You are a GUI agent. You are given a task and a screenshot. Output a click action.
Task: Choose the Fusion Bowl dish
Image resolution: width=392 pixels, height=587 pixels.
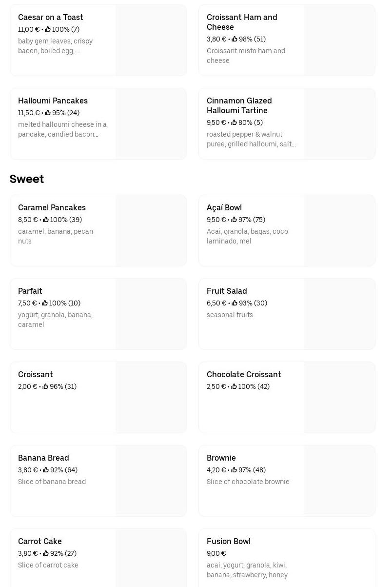[x=229, y=542]
